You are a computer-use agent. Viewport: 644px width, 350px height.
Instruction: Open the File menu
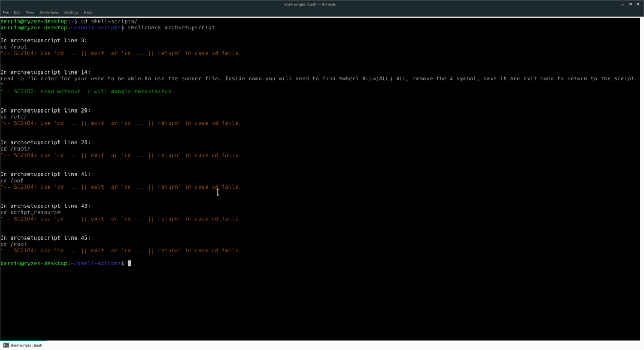pyautogui.click(x=5, y=12)
